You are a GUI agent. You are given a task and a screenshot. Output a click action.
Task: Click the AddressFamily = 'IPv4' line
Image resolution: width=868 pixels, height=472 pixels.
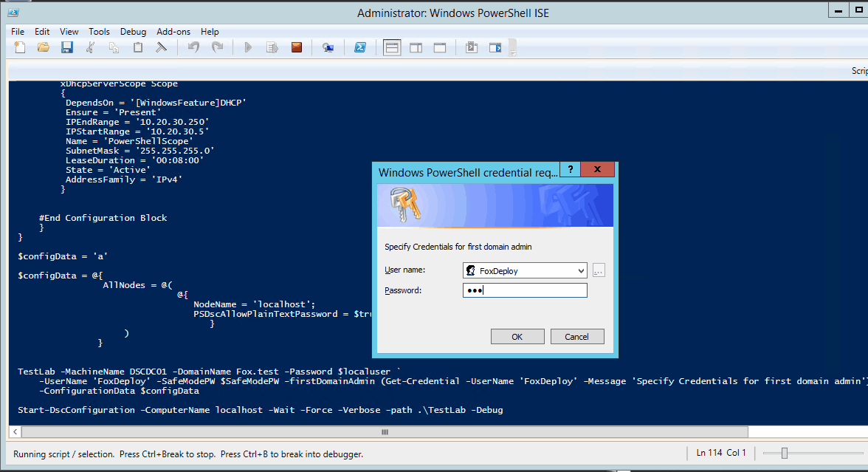(124, 179)
